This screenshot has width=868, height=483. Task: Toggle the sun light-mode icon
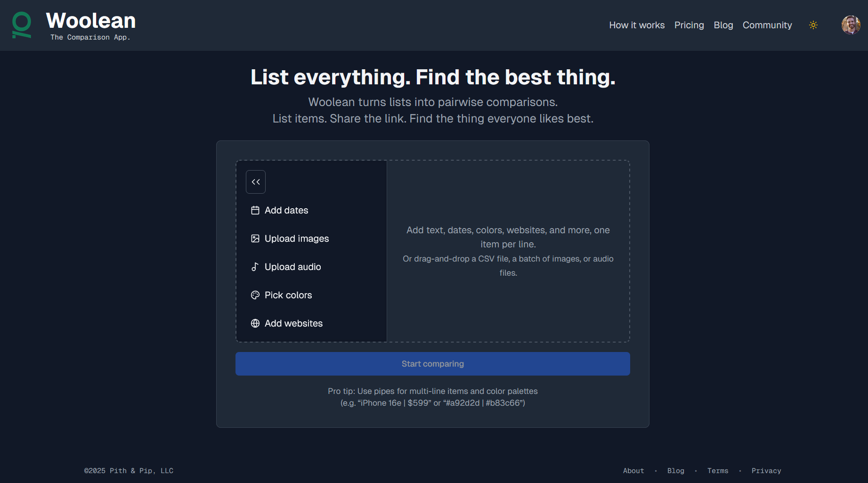(813, 25)
